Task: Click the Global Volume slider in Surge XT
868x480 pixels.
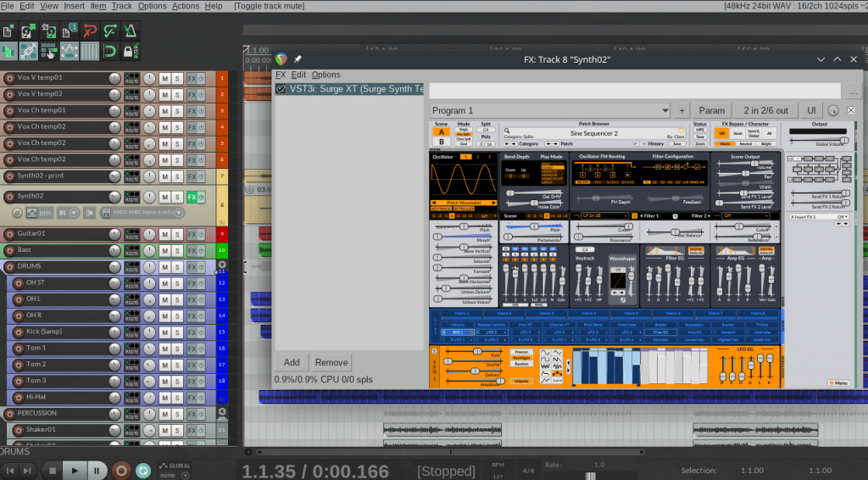Action: [818, 141]
